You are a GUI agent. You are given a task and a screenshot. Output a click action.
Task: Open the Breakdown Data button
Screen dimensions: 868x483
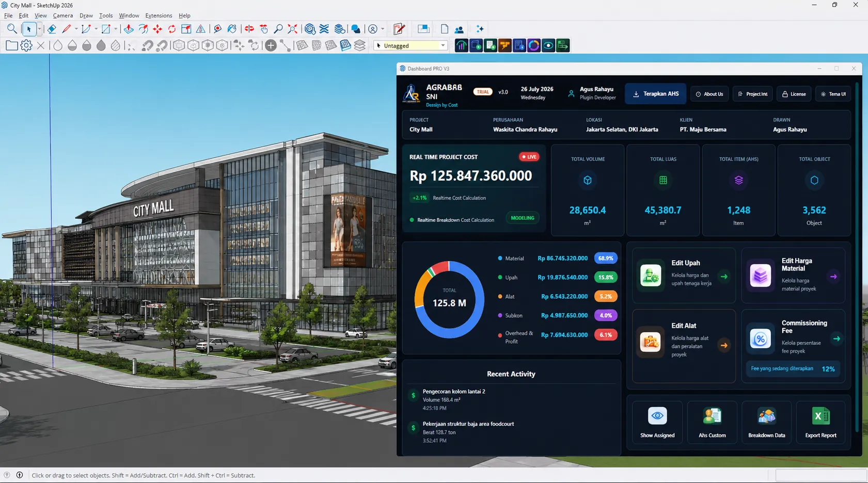(x=767, y=422)
